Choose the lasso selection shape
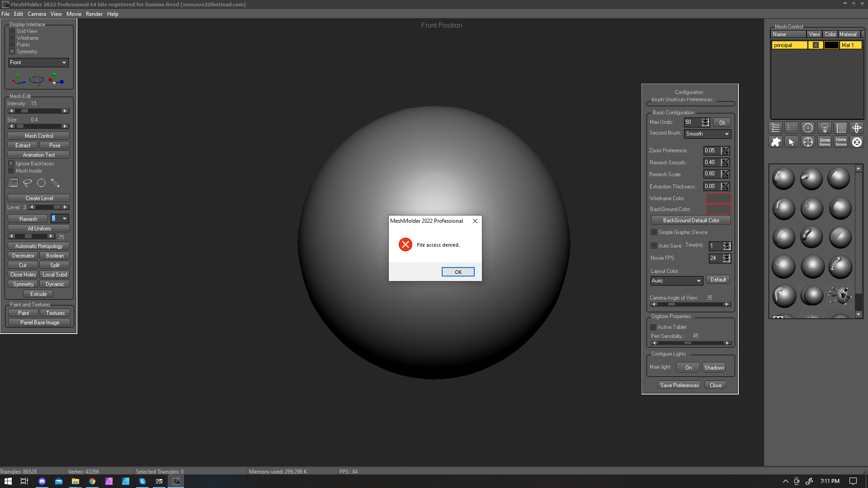Viewport: 868px width, 488px height. pyautogui.click(x=28, y=183)
